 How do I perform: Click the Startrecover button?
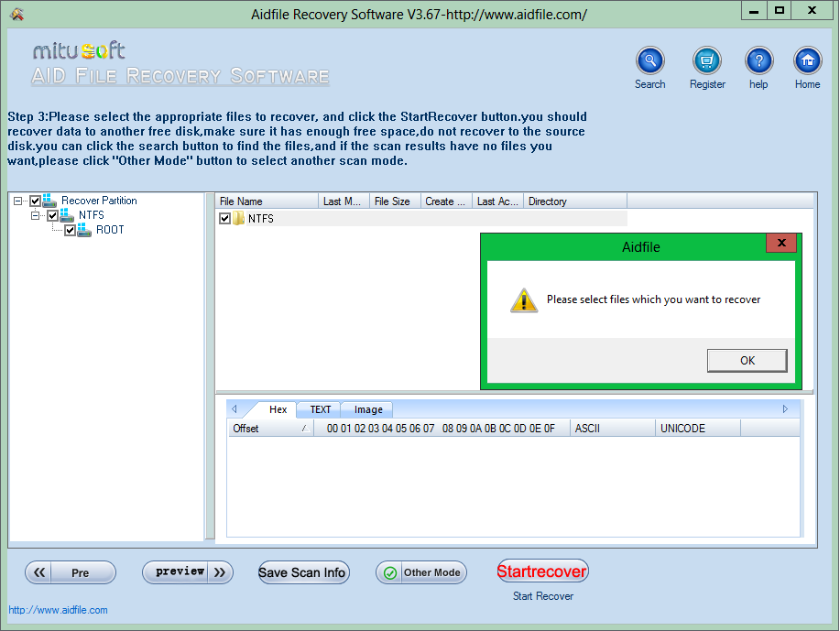(x=542, y=571)
